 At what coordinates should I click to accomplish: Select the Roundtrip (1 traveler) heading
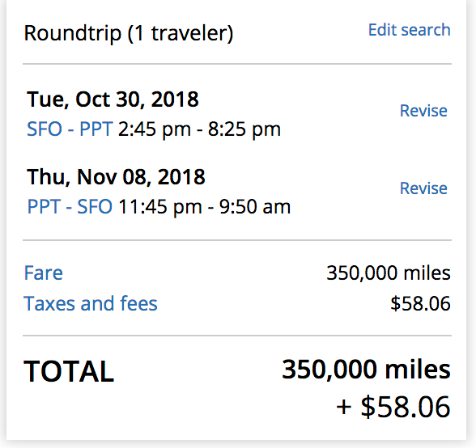129,33
